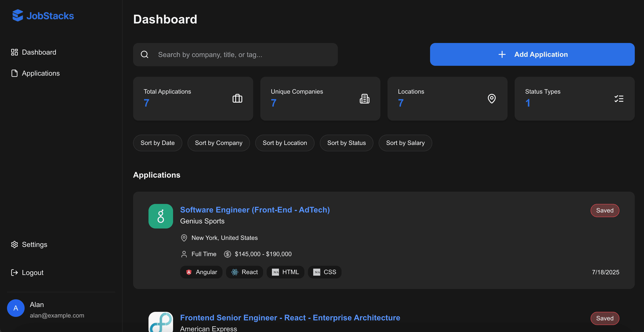Sort applications by Salary
Image resolution: width=644 pixels, height=332 pixels.
405,143
